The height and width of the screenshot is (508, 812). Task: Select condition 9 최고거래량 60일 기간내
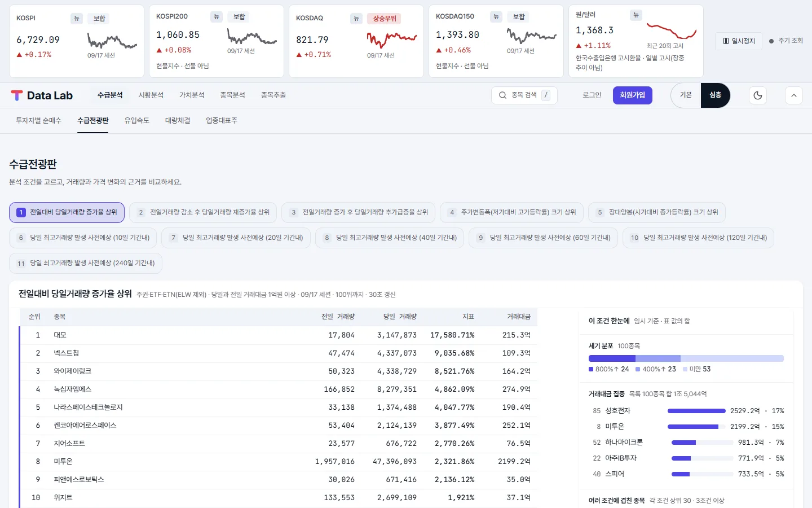point(544,238)
